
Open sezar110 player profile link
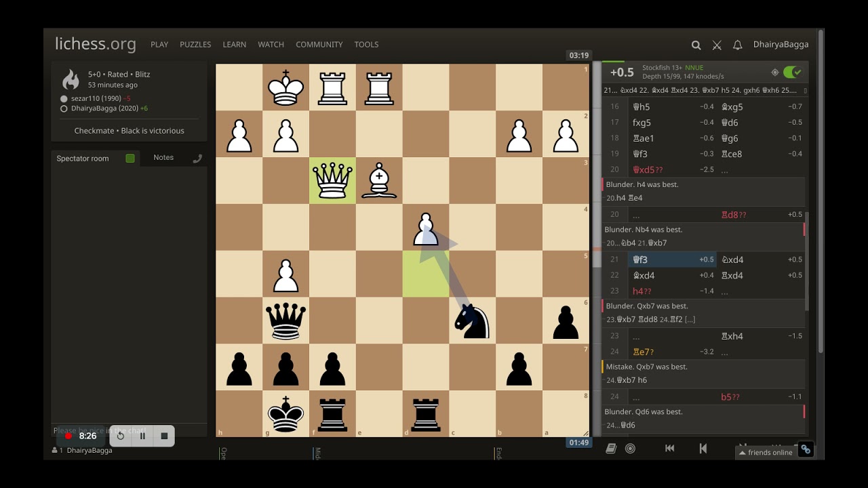click(x=96, y=98)
